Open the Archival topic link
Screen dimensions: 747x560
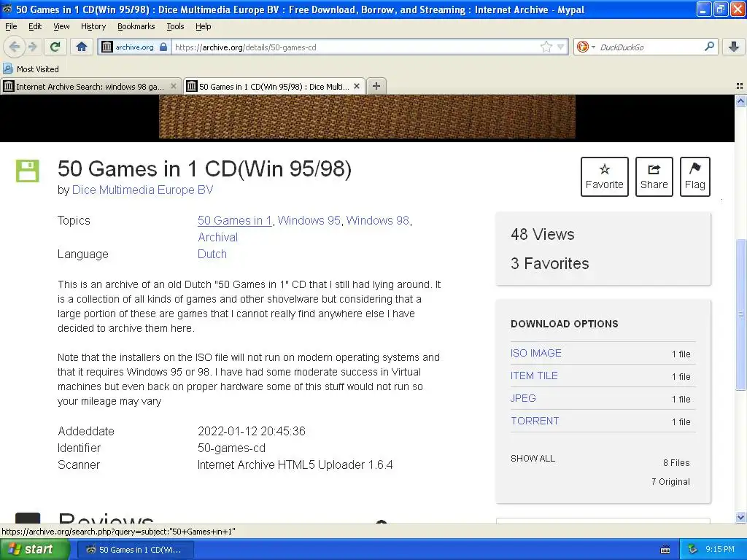coord(217,237)
